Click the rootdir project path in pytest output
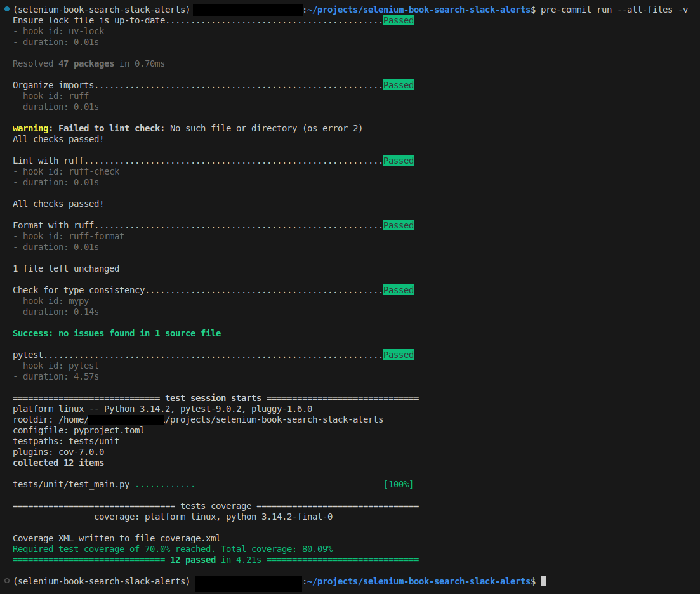Screen dimensions: 700x594 tap(273, 419)
